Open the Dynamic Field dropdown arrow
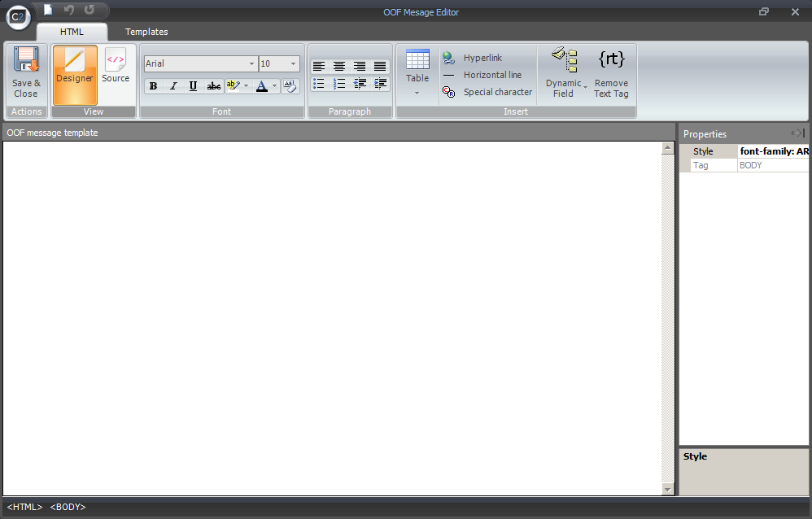The image size is (812, 519). click(x=585, y=87)
